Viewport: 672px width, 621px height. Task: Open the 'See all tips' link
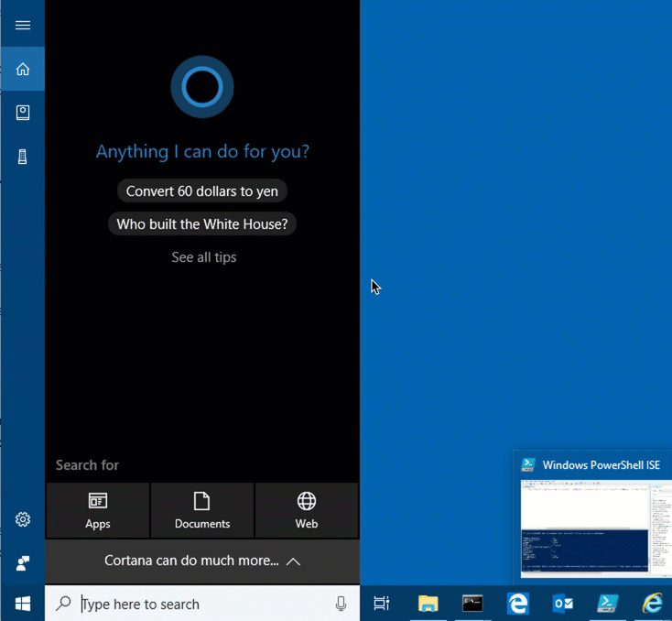[x=204, y=256]
